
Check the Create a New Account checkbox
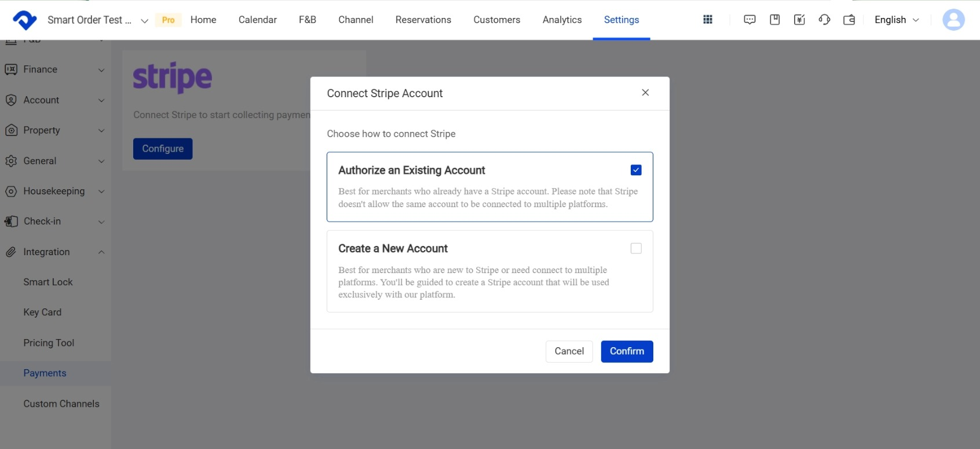[x=636, y=248]
